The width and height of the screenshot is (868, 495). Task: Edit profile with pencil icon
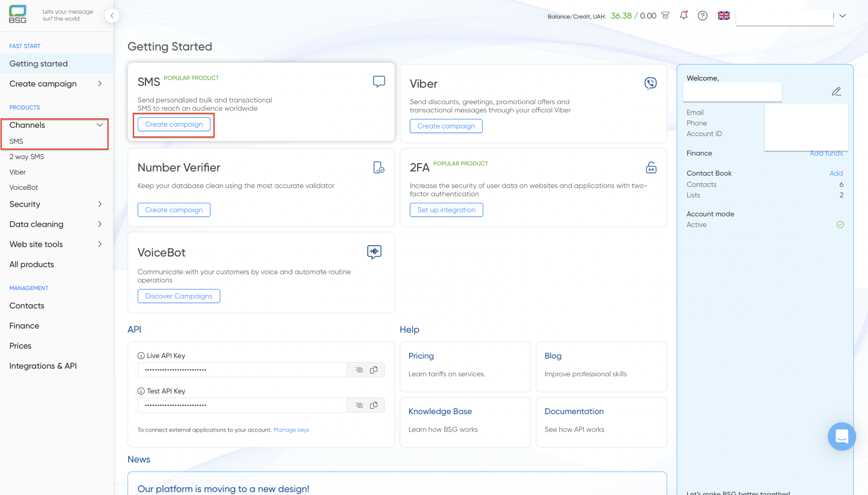[x=837, y=92]
